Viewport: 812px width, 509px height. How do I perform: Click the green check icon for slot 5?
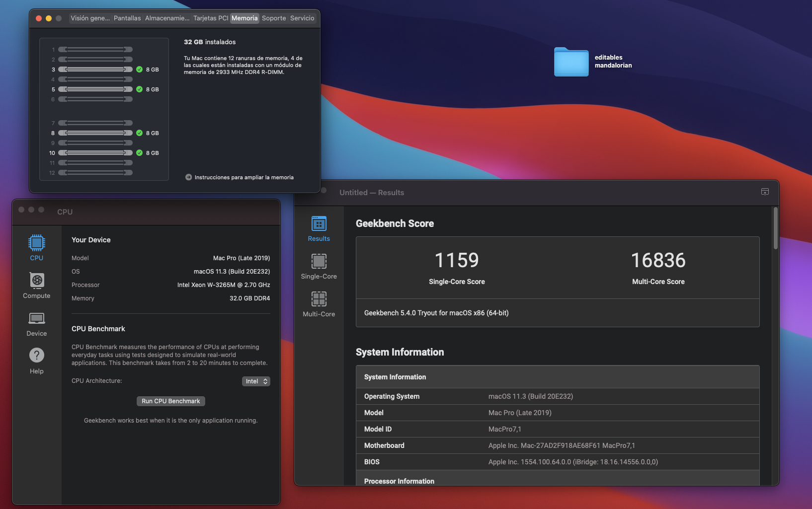tap(140, 89)
